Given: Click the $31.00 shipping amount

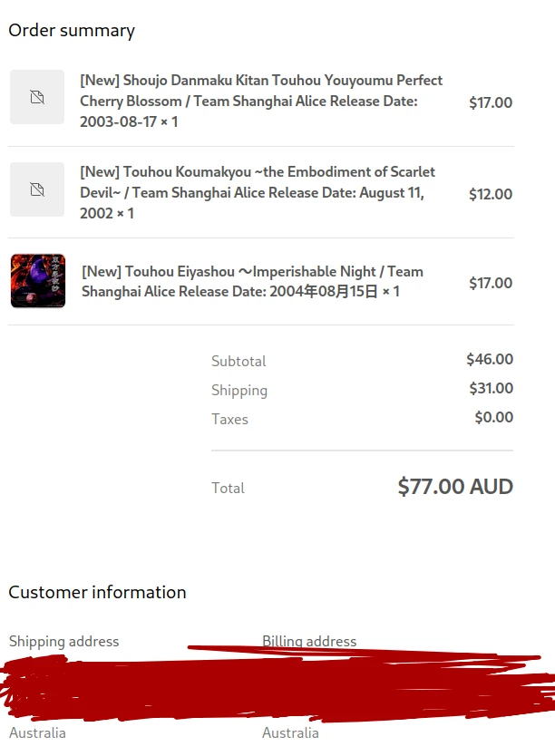Looking at the screenshot, I should [x=491, y=388].
